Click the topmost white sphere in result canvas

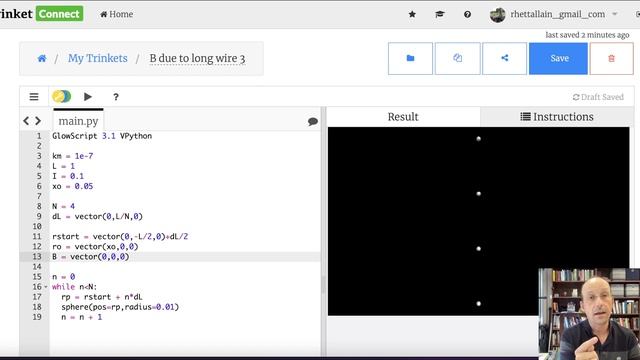pos(478,139)
